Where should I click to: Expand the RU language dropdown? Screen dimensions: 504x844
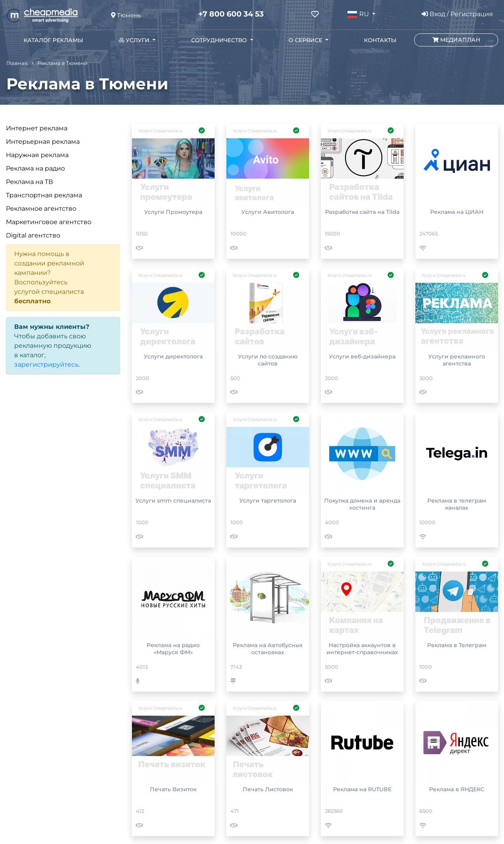(x=361, y=14)
